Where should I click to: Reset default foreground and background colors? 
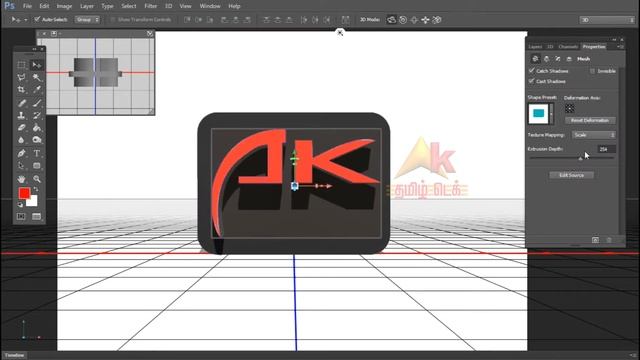click(20, 204)
